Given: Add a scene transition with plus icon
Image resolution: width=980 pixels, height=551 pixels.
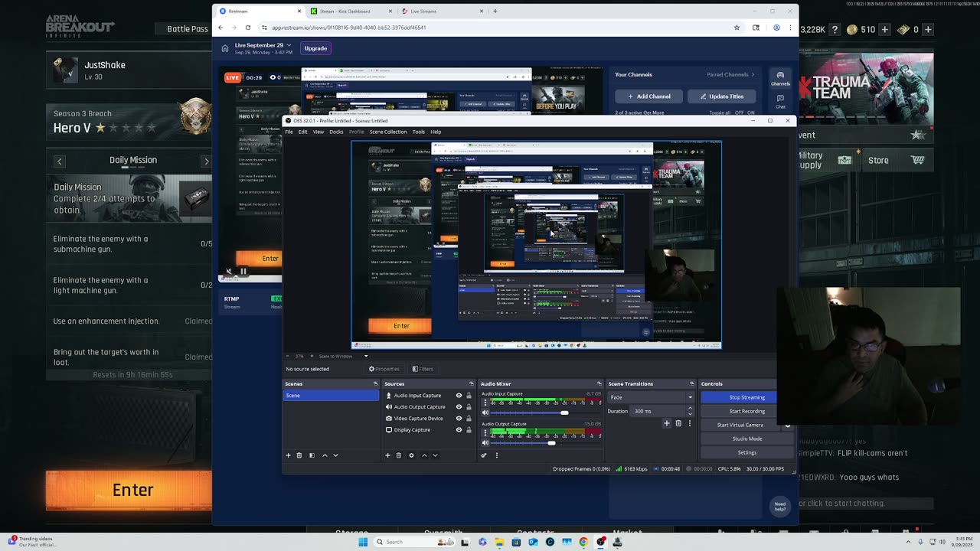Looking at the screenshot, I should coord(667,423).
